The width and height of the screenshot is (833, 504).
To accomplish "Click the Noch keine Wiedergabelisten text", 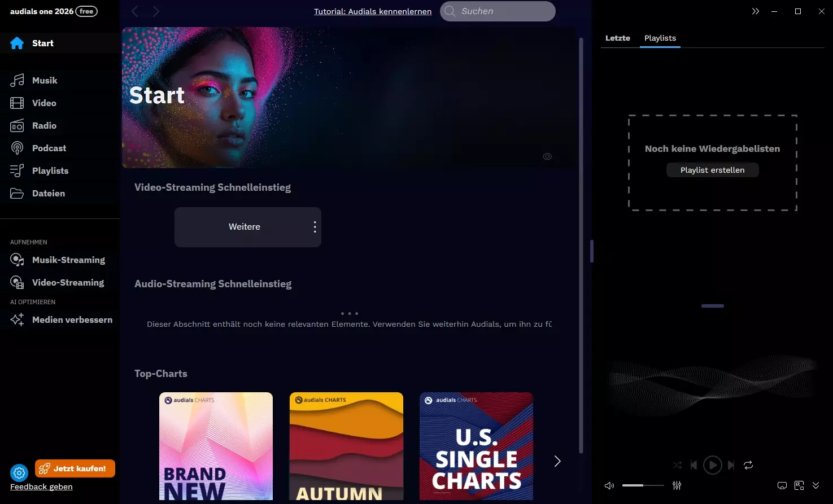I will tap(713, 149).
